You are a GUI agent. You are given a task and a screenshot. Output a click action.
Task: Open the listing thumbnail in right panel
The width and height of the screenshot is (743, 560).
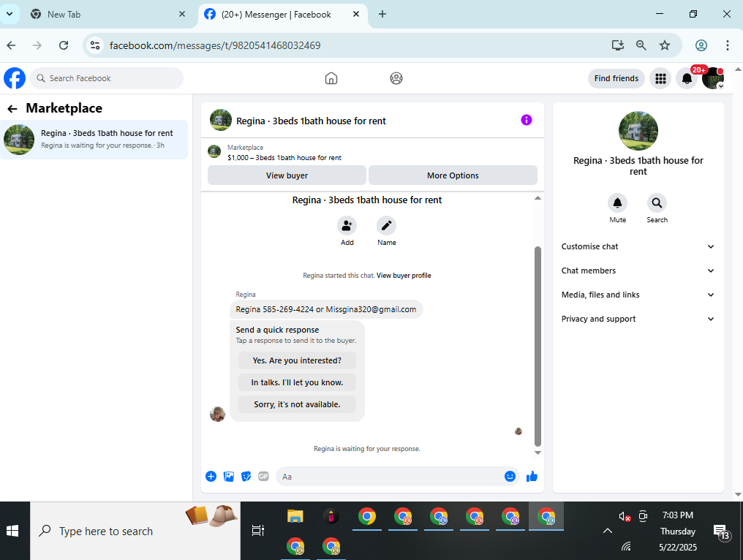coord(638,131)
